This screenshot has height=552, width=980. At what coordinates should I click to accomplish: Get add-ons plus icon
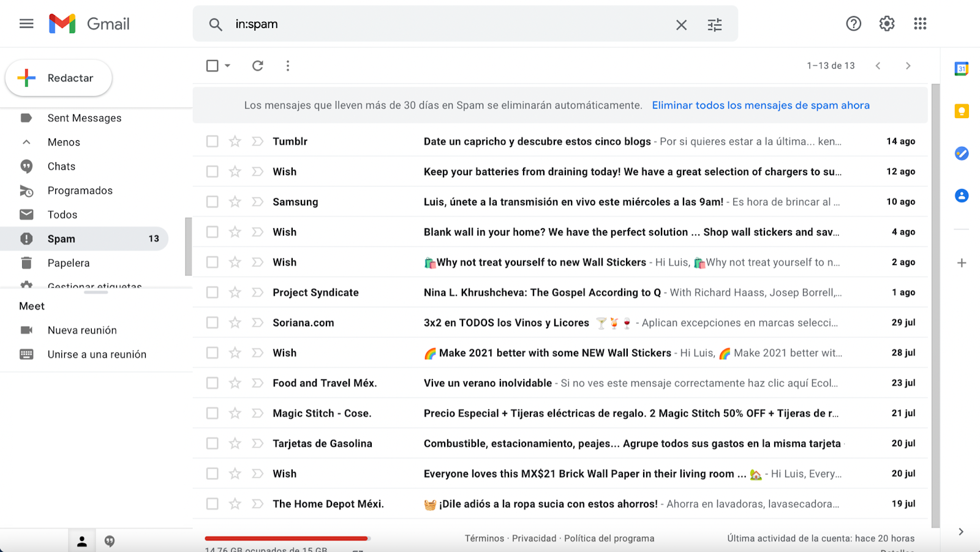tap(962, 263)
